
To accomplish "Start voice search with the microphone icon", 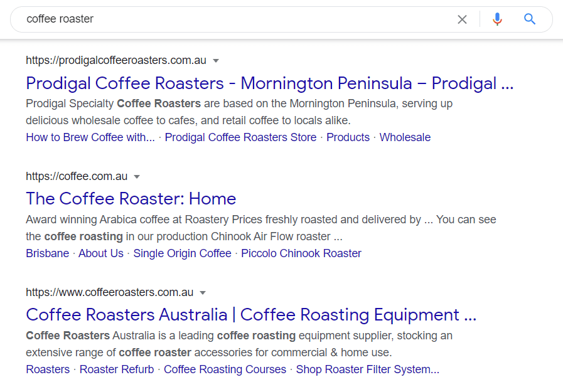I will pos(497,19).
